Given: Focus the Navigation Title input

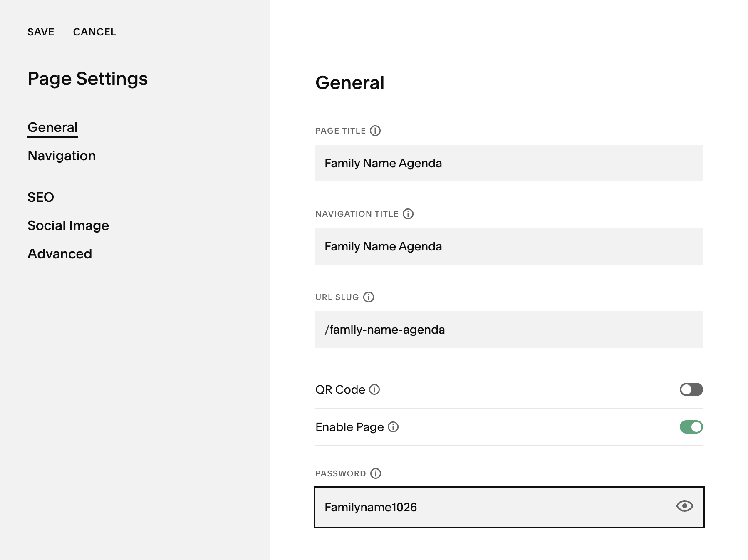Looking at the screenshot, I should pos(509,246).
